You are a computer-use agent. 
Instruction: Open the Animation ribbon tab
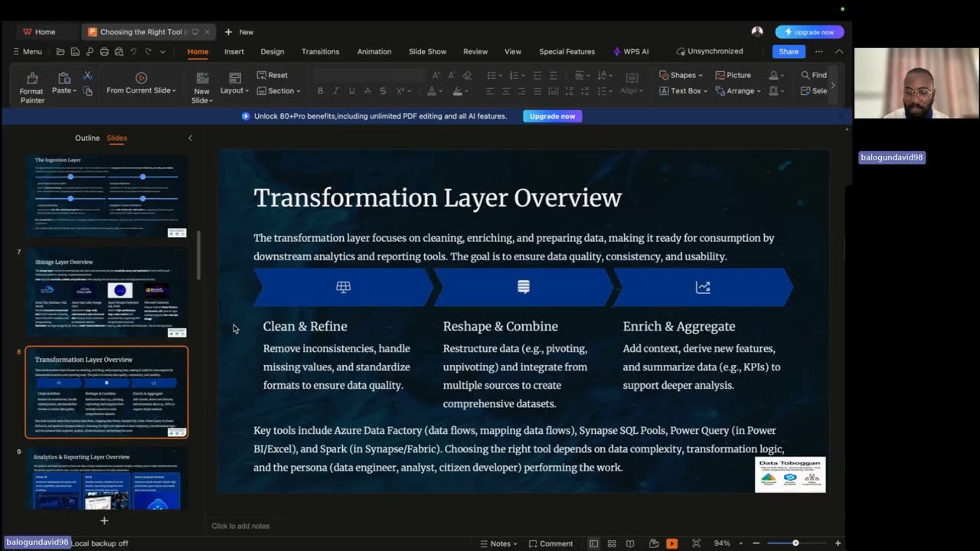(x=374, y=51)
